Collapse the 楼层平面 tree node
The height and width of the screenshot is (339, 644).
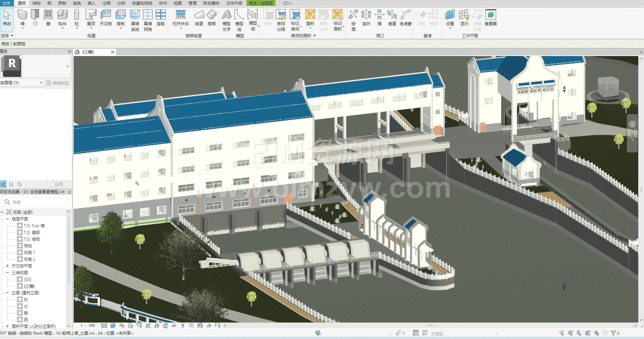tap(7, 219)
